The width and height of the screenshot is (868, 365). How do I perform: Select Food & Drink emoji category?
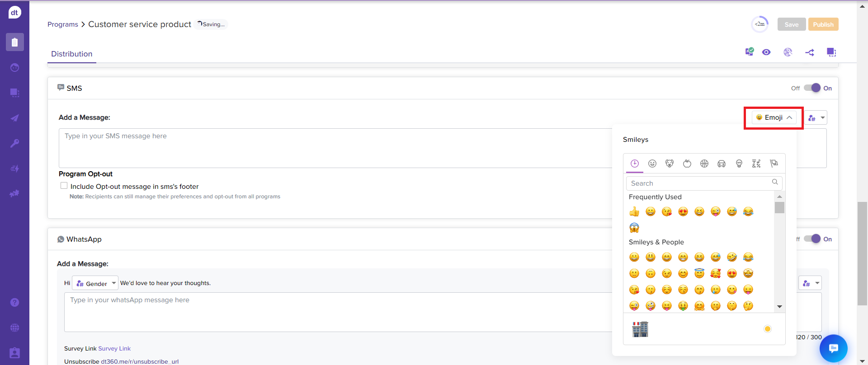[687, 164]
